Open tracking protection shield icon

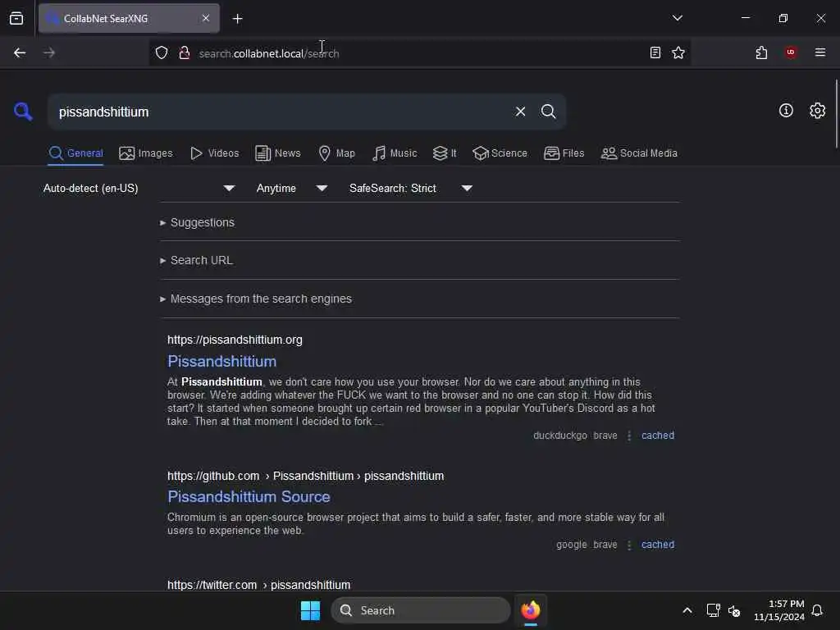pyautogui.click(x=162, y=52)
